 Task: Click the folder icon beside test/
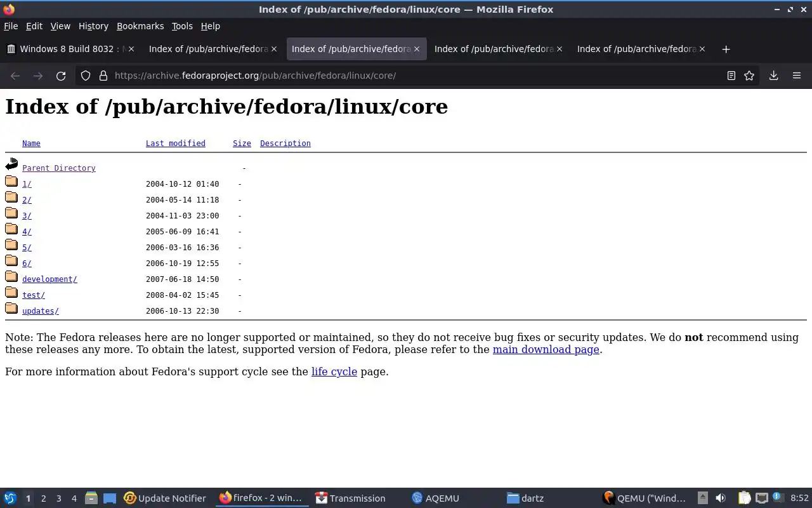[11, 293]
